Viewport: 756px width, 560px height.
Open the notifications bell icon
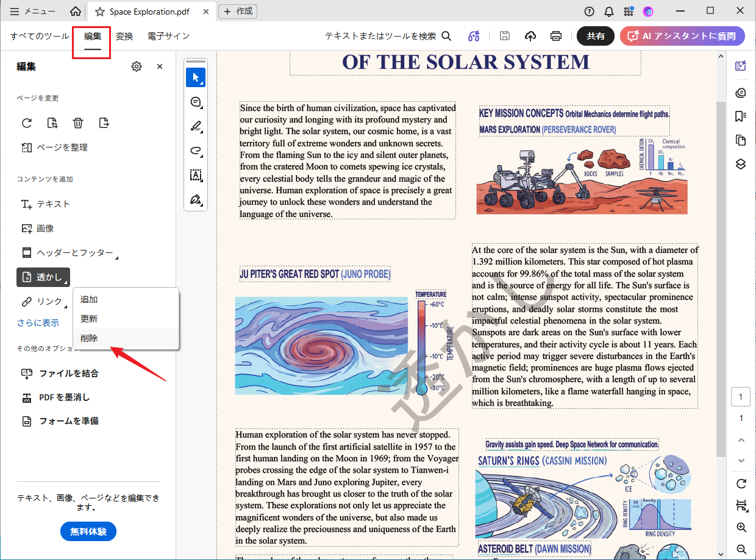[x=608, y=12]
